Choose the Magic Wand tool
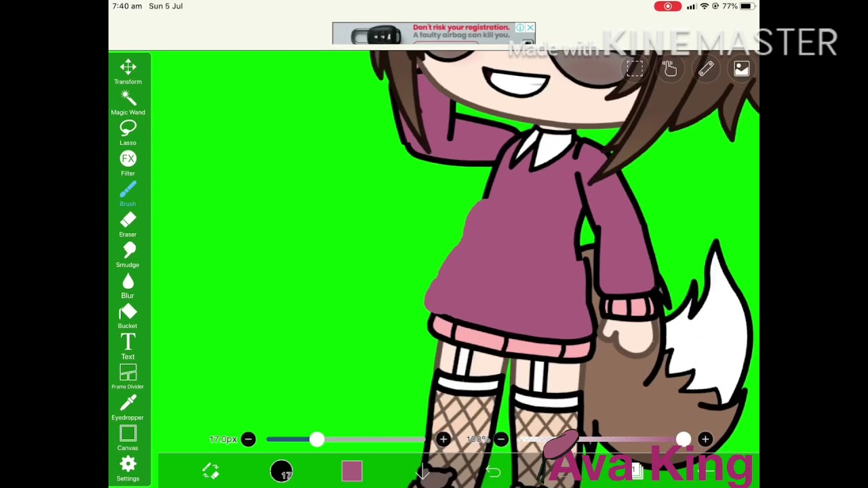868x488 pixels. pos(127,102)
